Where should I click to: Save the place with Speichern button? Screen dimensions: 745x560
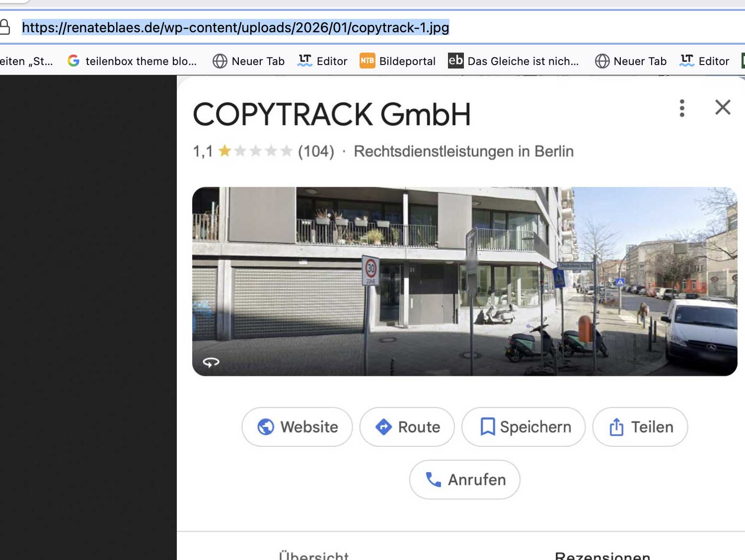coord(523,427)
